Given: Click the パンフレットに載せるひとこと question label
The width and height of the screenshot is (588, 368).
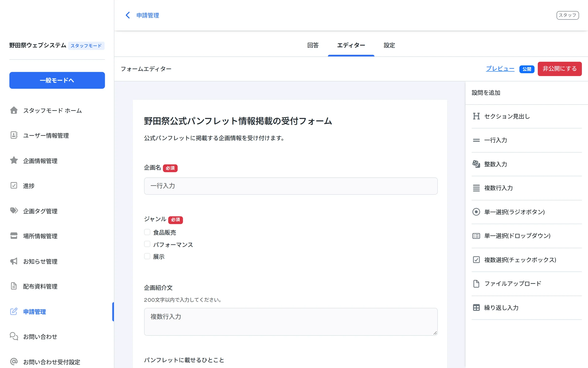Looking at the screenshot, I should click(x=184, y=360).
